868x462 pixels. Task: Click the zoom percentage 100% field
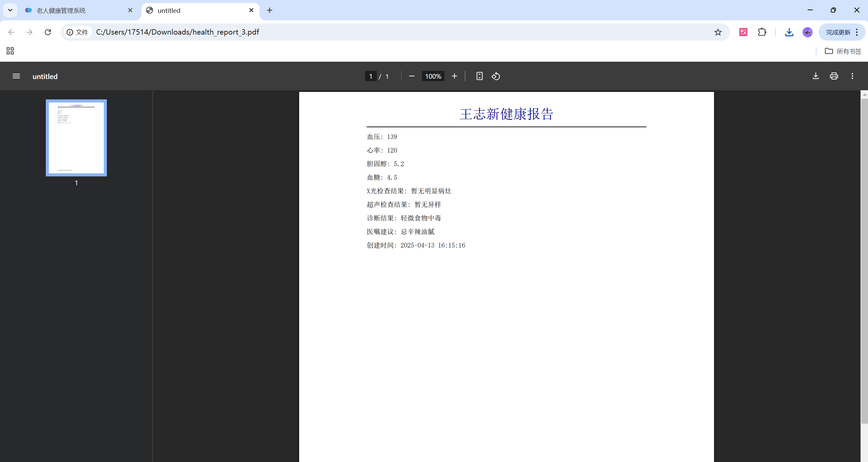click(x=433, y=76)
